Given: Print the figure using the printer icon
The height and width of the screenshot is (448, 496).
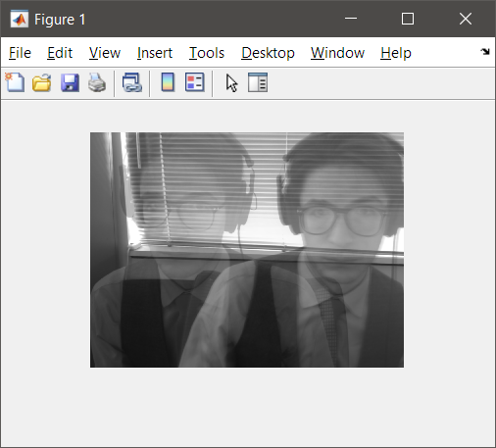Looking at the screenshot, I should (97, 82).
